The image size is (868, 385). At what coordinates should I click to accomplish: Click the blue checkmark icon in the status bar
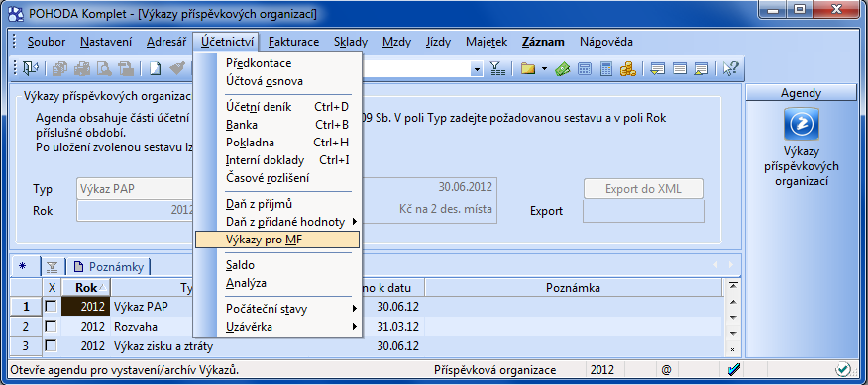pyautogui.click(x=734, y=369)
